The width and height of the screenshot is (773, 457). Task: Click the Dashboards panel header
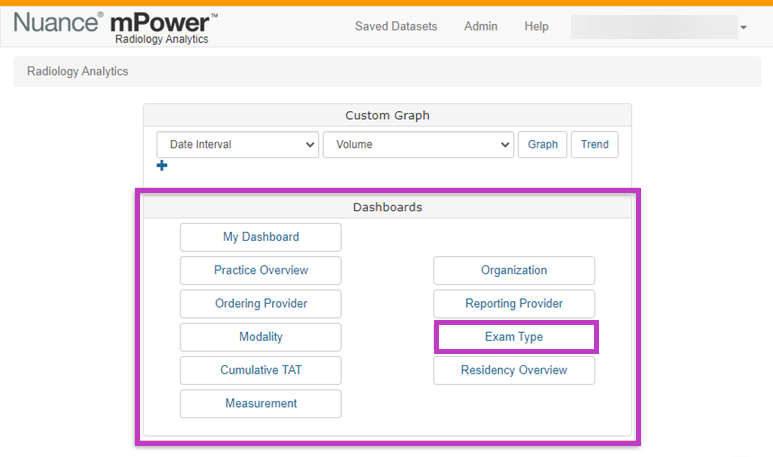click(387, 207)
